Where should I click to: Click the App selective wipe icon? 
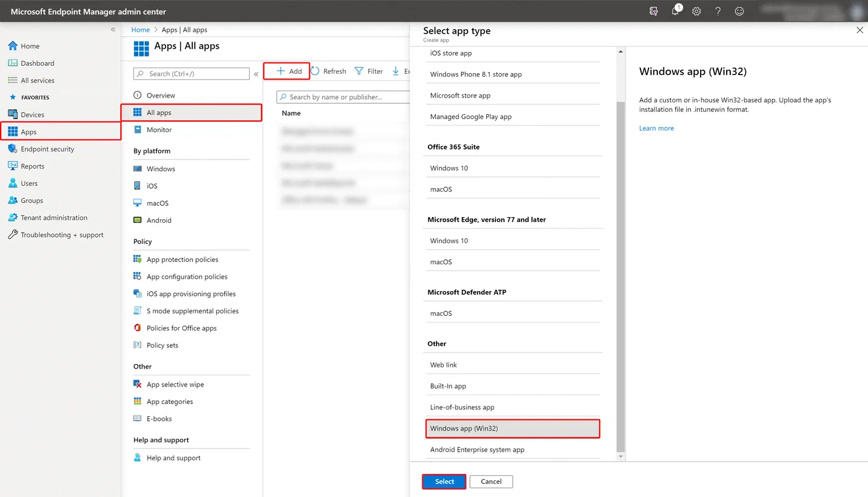[138, 385]
